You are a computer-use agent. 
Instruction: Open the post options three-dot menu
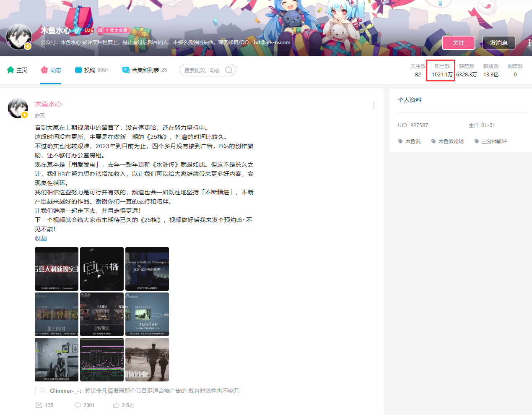pyautogui.click(x=373, y=105)
